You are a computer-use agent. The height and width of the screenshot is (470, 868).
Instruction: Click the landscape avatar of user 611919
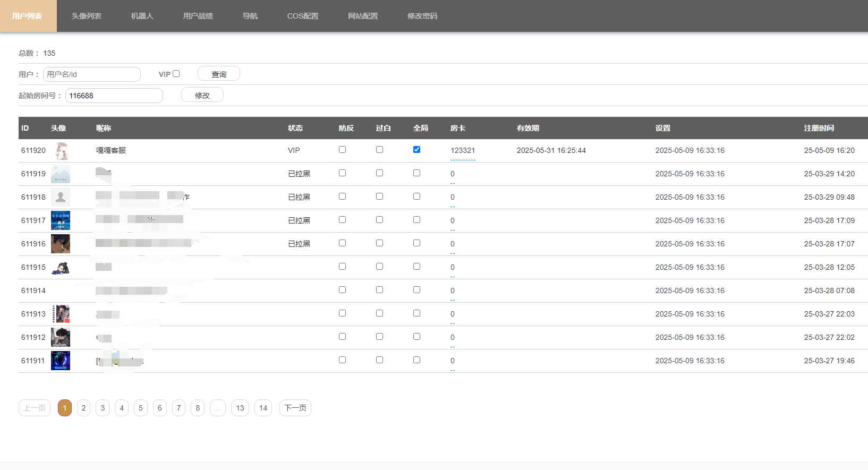(x=61, y=174)
